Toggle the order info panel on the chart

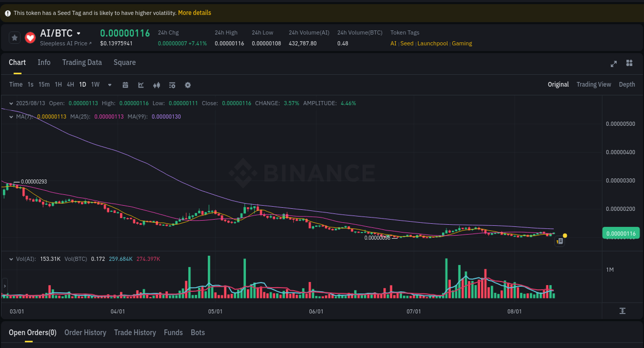[x=560, y=241]
